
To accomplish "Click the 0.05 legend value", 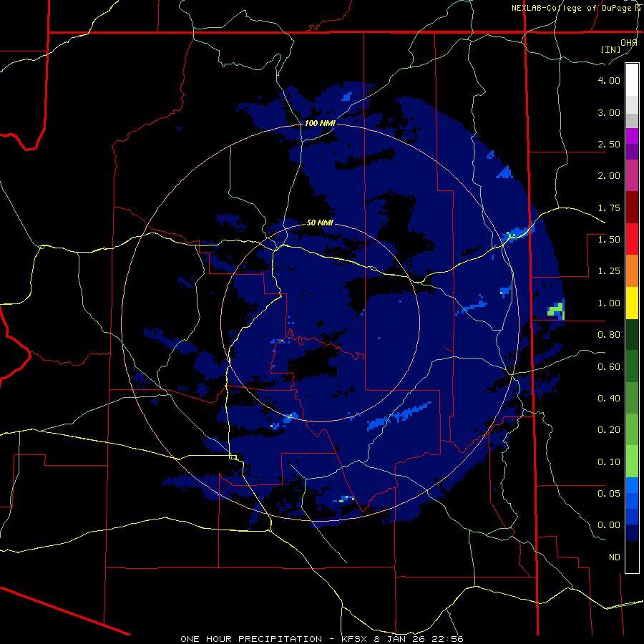I will [x=609, y=493].
